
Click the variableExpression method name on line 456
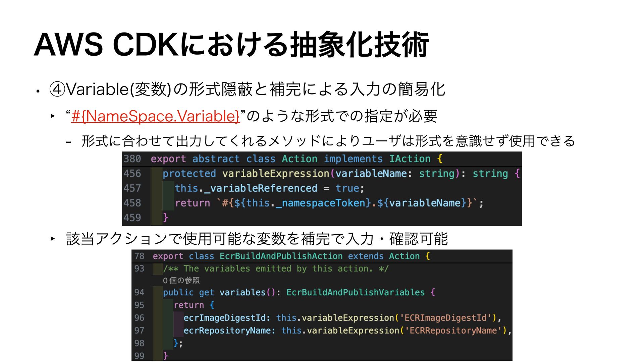(x=275, y=174)
